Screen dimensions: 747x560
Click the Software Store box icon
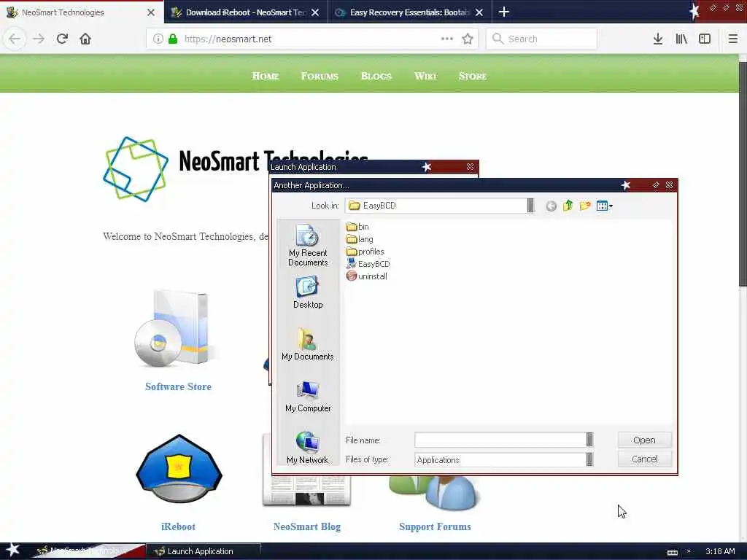[x=175, y=329]
